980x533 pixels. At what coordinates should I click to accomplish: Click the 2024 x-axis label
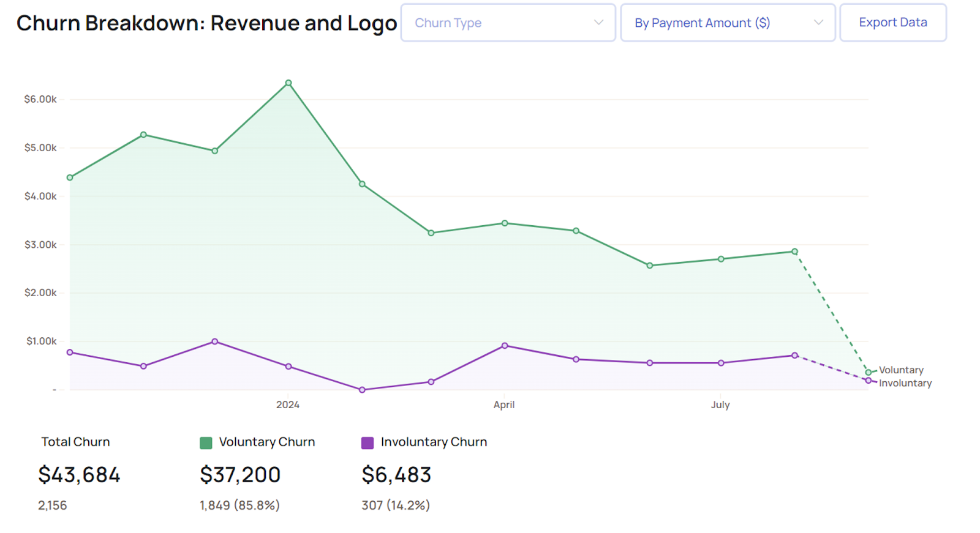pos(288,404)
